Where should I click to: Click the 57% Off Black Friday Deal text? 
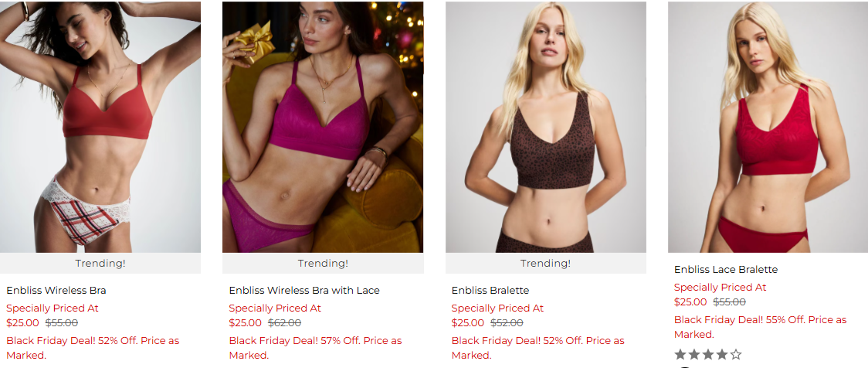coord(316,347)
